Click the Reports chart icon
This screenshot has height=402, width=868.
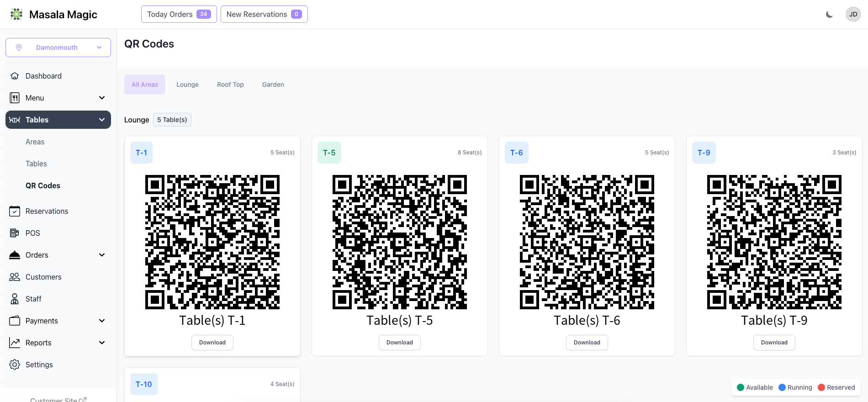pyautogui.click(x=15, y=343)
